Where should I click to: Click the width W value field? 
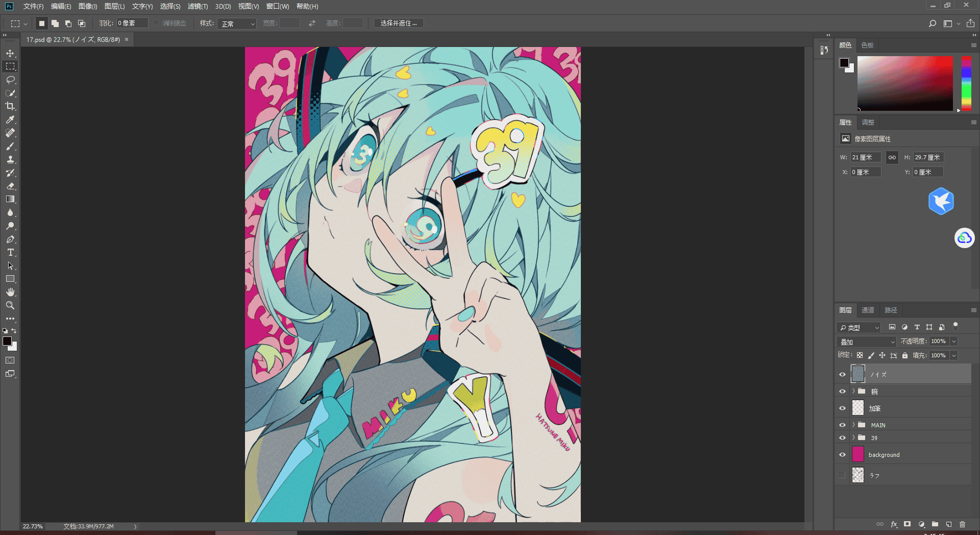click(x=866, y=157)
